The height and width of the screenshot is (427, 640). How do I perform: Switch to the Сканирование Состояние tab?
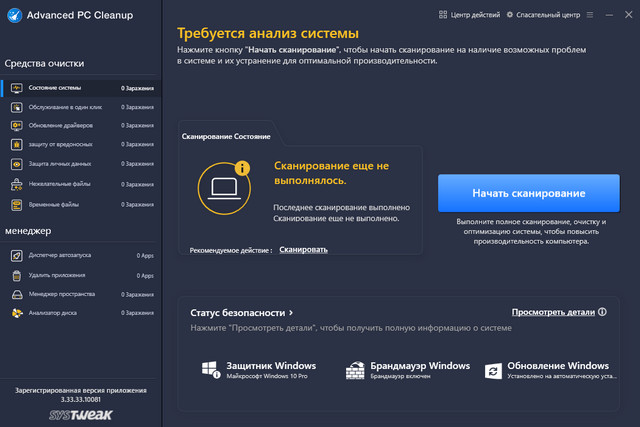click(x=226, y=136)
